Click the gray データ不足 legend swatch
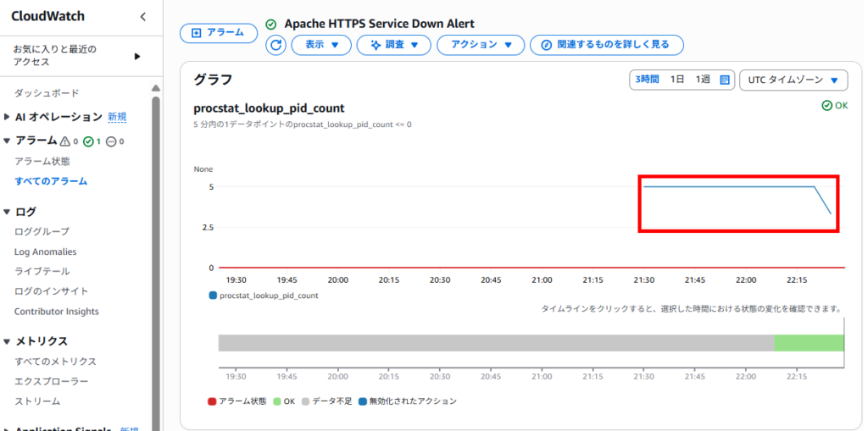Image resolution: width=868 pixels, height=431 pixels. click(305, 401)
